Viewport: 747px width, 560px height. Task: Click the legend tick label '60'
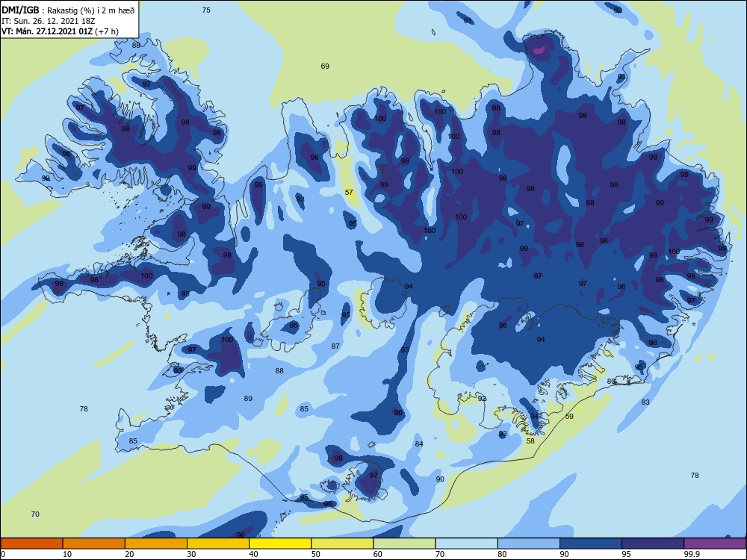click(x=378, y=554)
